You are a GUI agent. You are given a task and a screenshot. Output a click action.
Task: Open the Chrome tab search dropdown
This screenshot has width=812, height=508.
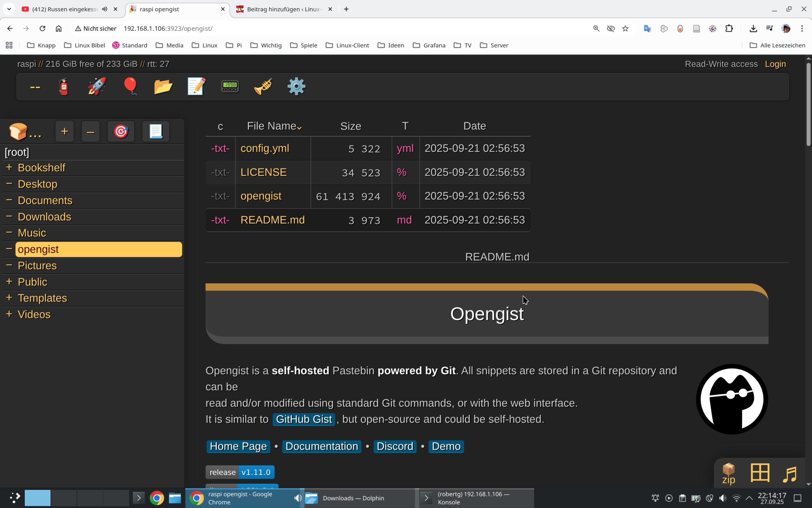(9, 9)
